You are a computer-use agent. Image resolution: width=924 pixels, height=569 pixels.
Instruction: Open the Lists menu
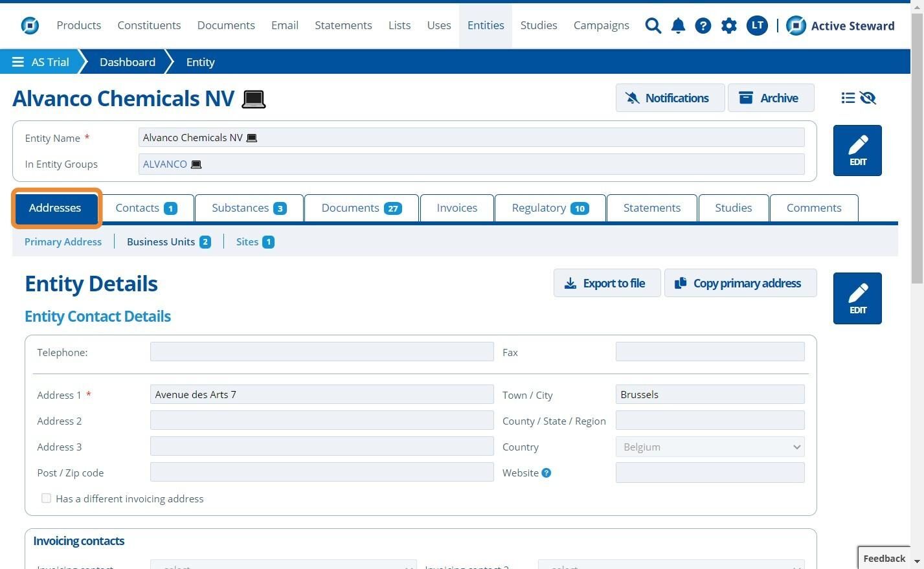(x=400, y=25)
